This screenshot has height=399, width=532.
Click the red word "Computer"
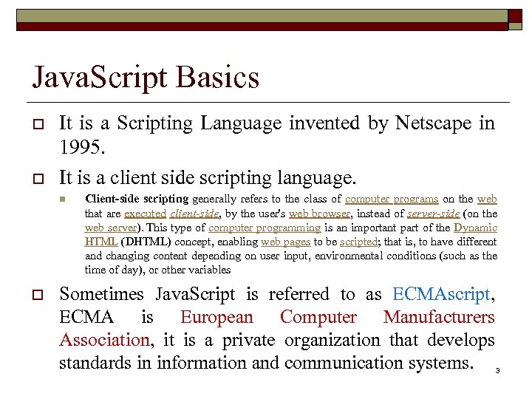point(318,318)
